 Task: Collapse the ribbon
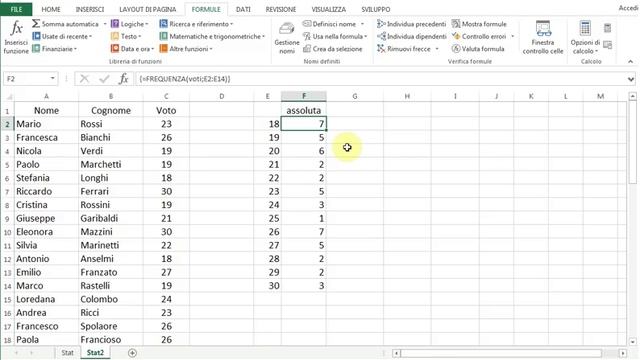coord(631,62)
